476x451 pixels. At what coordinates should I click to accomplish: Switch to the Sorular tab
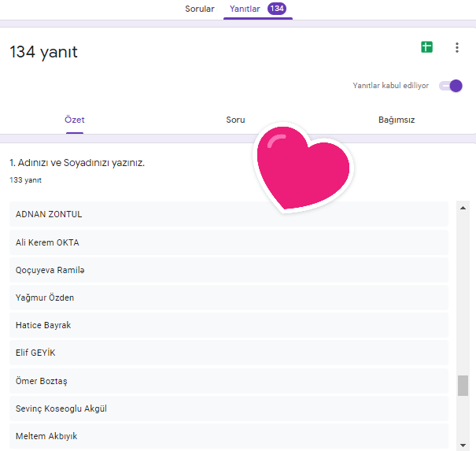click(x=199, y=9)
